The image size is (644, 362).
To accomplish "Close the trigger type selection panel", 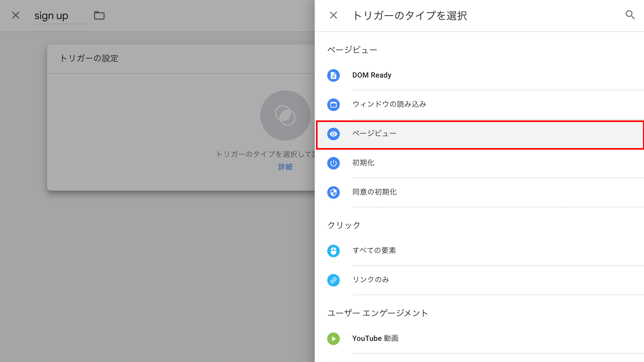I will pos(333,15).
